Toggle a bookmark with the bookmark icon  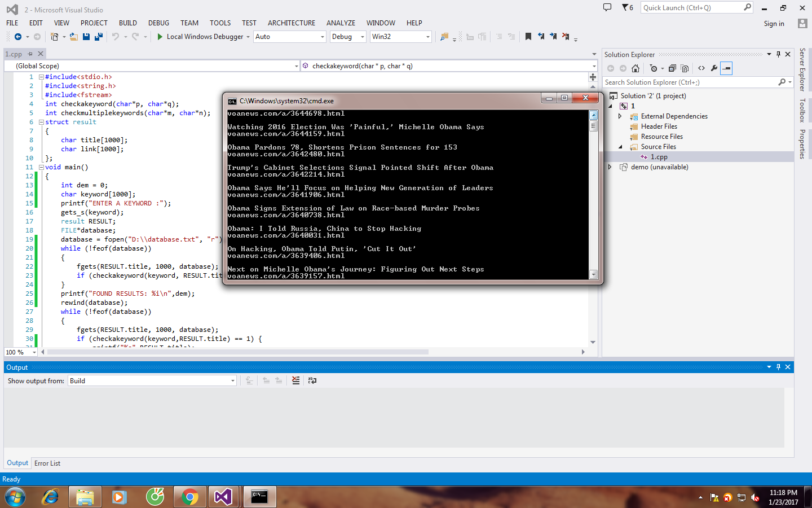pyautogui.click(x=528, y=37)
